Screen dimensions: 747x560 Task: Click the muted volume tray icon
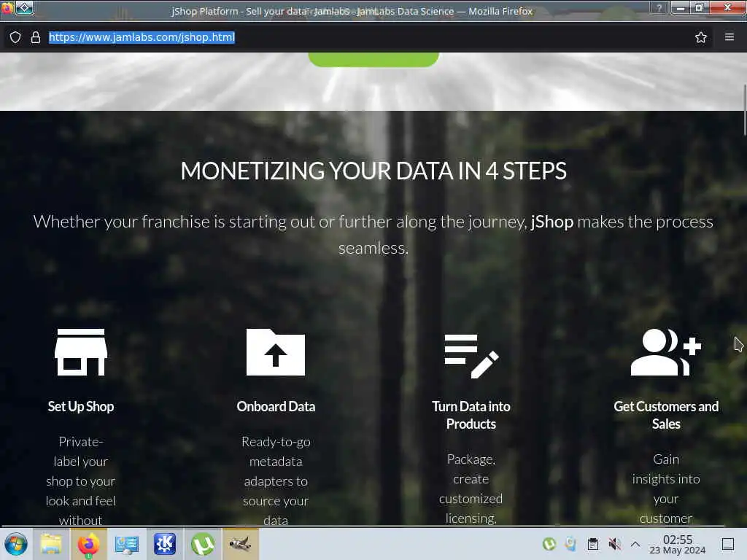614,544
